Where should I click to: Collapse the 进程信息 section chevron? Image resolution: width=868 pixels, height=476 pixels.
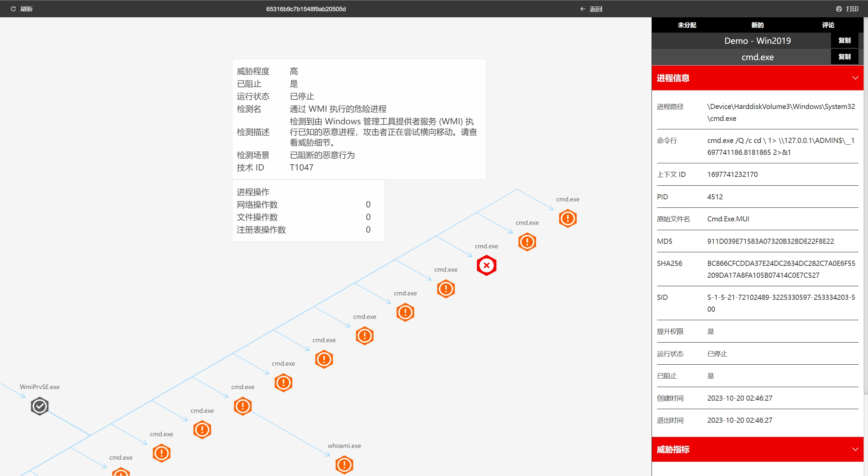tap(855, 78)
